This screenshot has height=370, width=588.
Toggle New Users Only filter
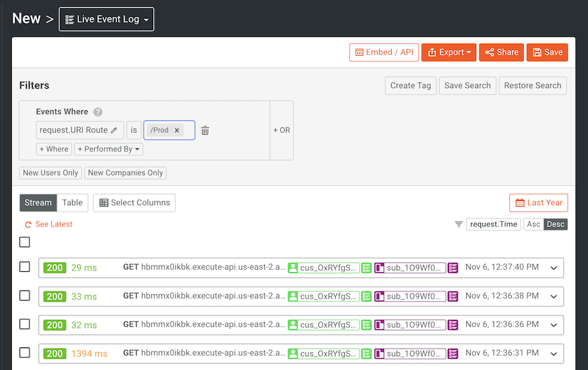coord(51,173)
